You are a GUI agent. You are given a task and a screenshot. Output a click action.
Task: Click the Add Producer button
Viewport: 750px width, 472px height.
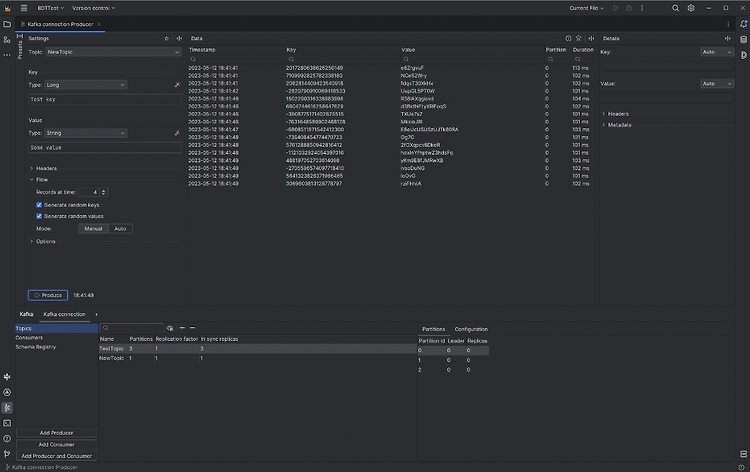56,433
